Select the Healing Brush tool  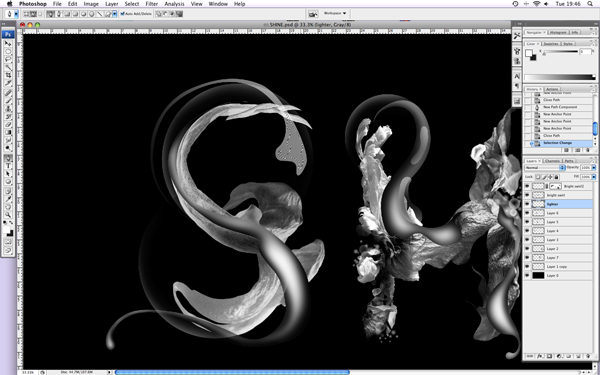point(8,93)
